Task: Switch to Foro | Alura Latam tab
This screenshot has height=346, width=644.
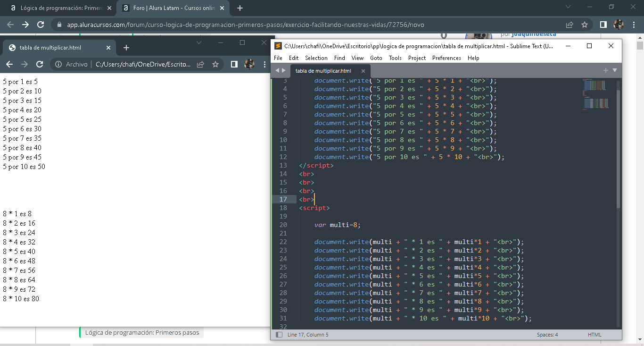Action: [173, 8]
